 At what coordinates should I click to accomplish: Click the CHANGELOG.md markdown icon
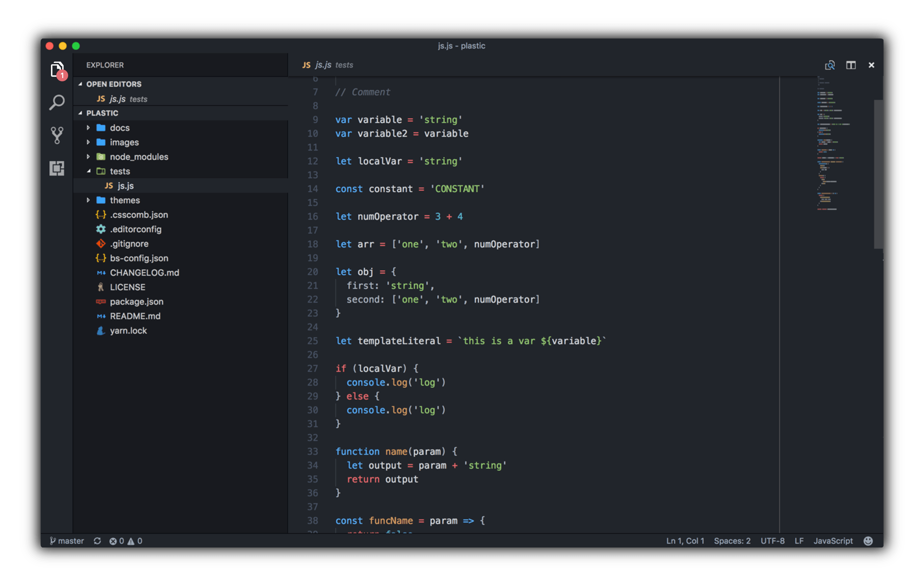[101, 273]
